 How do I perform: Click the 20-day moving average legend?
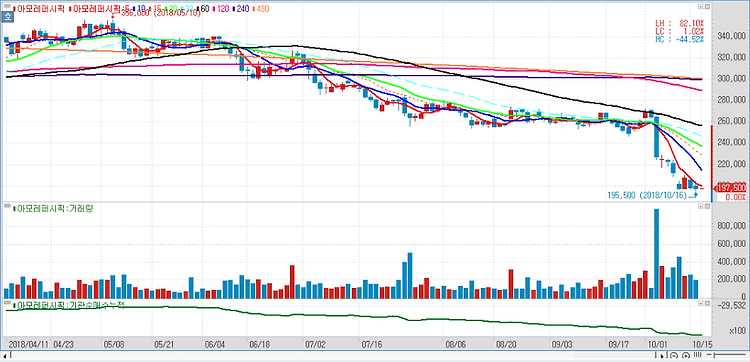point(172,9)
